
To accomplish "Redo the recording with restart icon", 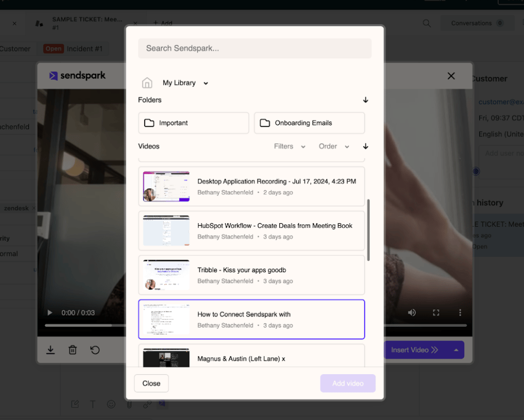I will [x=95, y=350].
